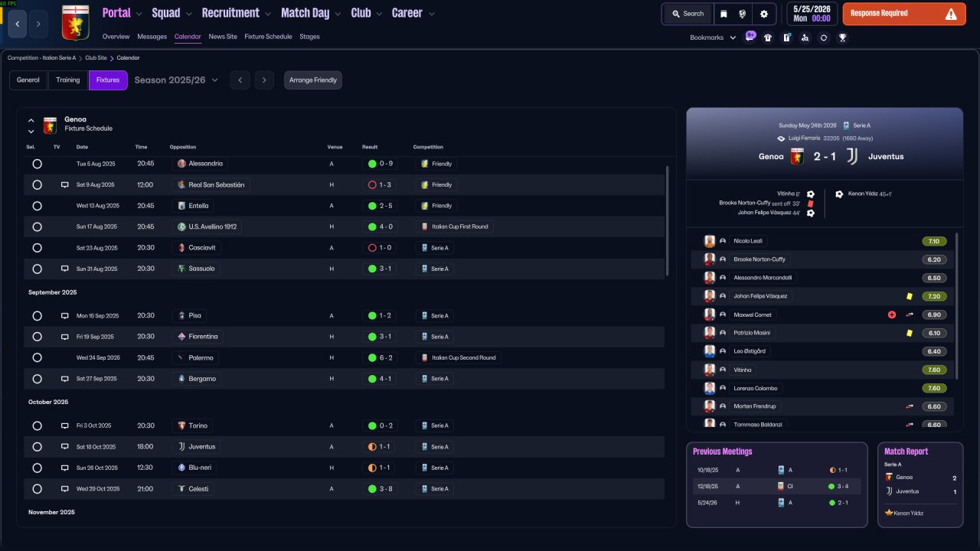The image size is (980, 551).
Task: Expand the Bookmarks dropdown
Action: point(713,37)
